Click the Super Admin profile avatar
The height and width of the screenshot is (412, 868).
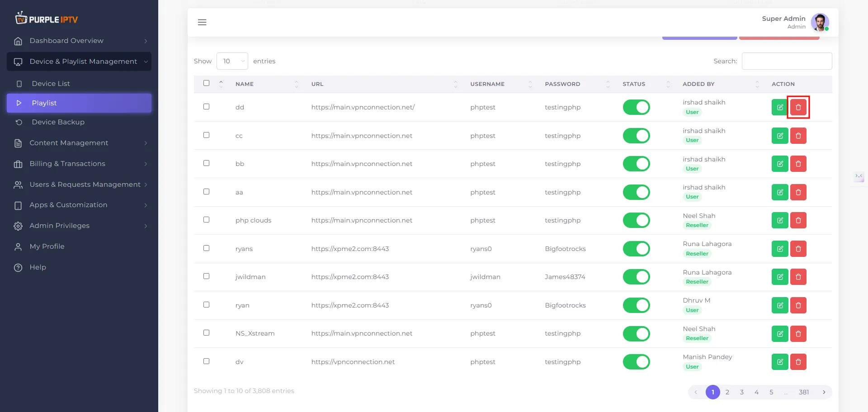[820, 22]
